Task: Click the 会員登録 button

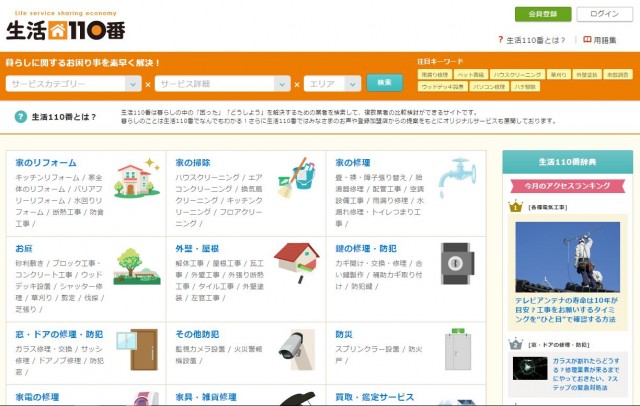Action: point(542,14)
